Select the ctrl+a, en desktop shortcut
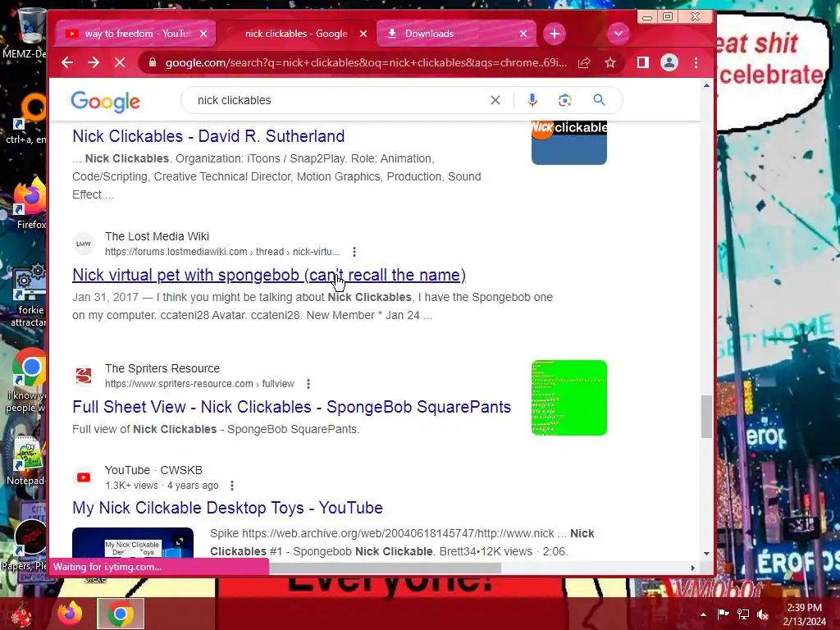The width and height of the screenshot is (840, 630). 28,119
